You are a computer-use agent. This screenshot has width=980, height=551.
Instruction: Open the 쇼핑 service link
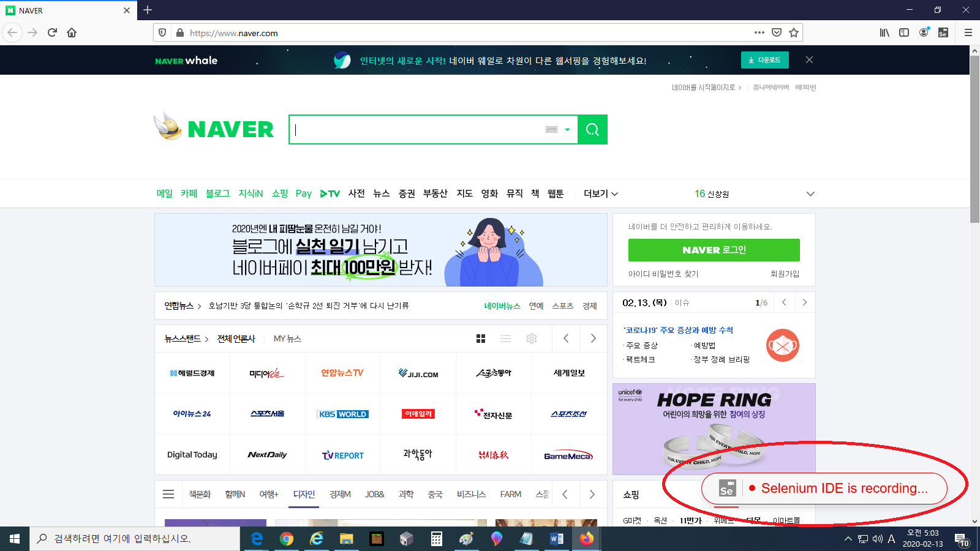(x=280, y=193)
